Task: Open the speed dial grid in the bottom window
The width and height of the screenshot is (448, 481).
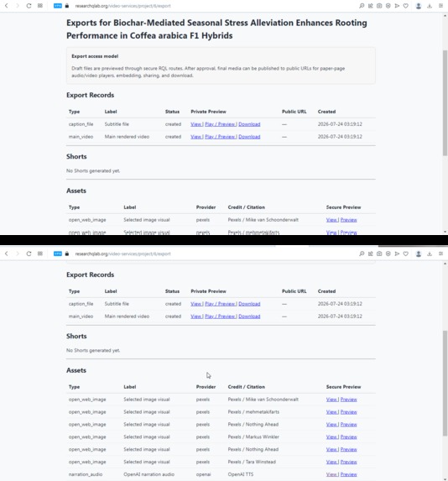Action: [40, 254]
